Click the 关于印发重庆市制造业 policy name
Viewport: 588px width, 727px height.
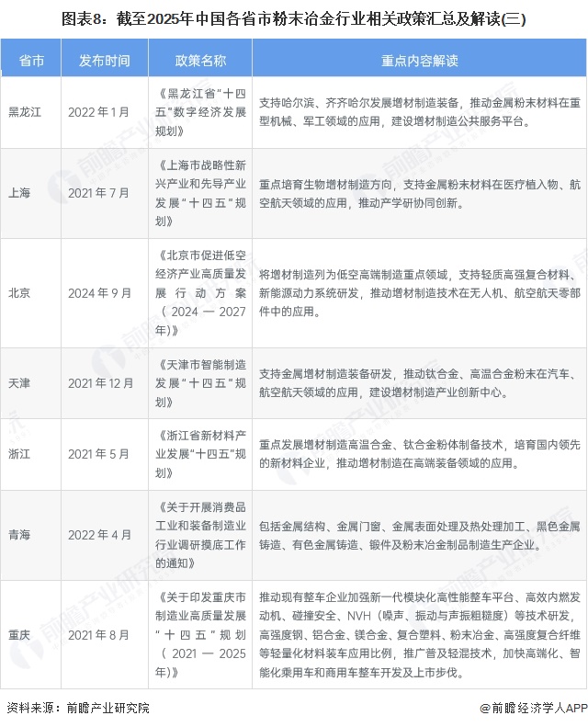(x=200, y=634)
